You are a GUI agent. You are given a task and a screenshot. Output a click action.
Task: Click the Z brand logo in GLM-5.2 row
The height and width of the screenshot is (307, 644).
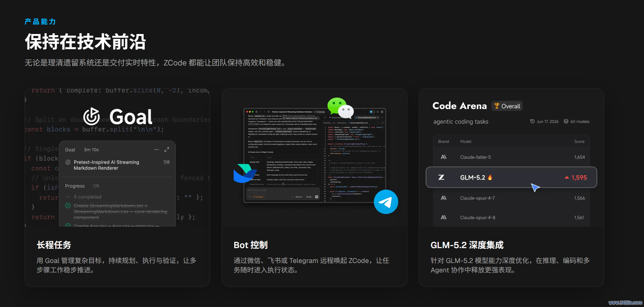coord(441,178)
